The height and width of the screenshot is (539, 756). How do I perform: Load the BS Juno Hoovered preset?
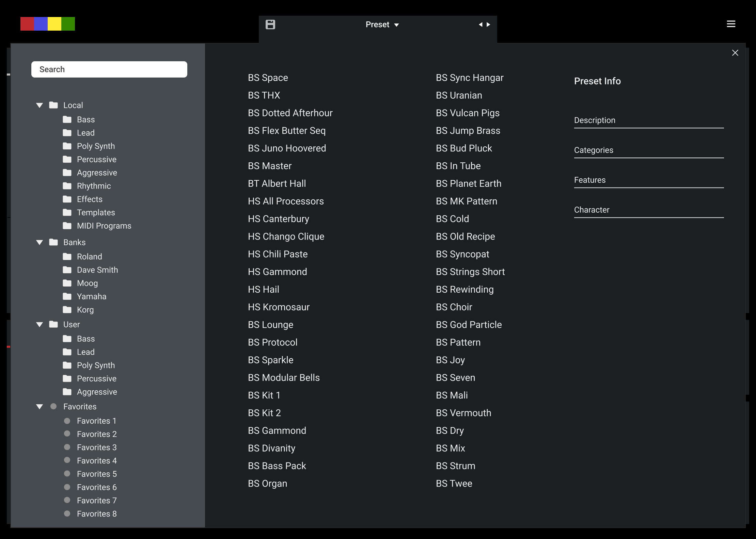287,148
